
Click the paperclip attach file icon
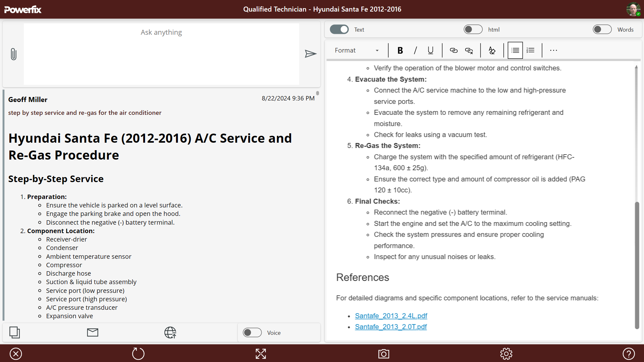coord(13,54)
